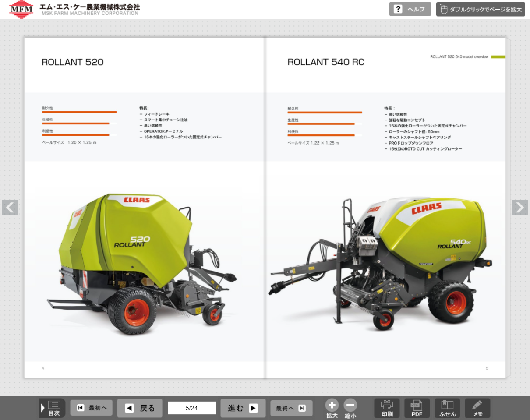530x420 pixels.
Task: Click text ベールサイズ 1.20 × 1.25 m
Action: 69,143
